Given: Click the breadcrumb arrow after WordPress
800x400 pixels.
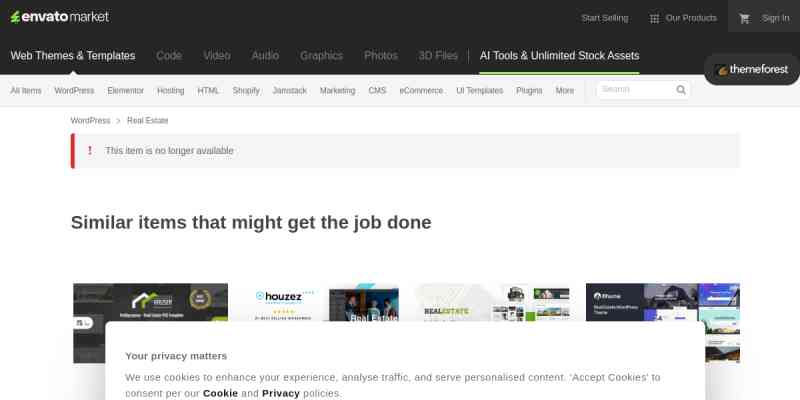Looking at the screenshot, I should coord(118,121).
